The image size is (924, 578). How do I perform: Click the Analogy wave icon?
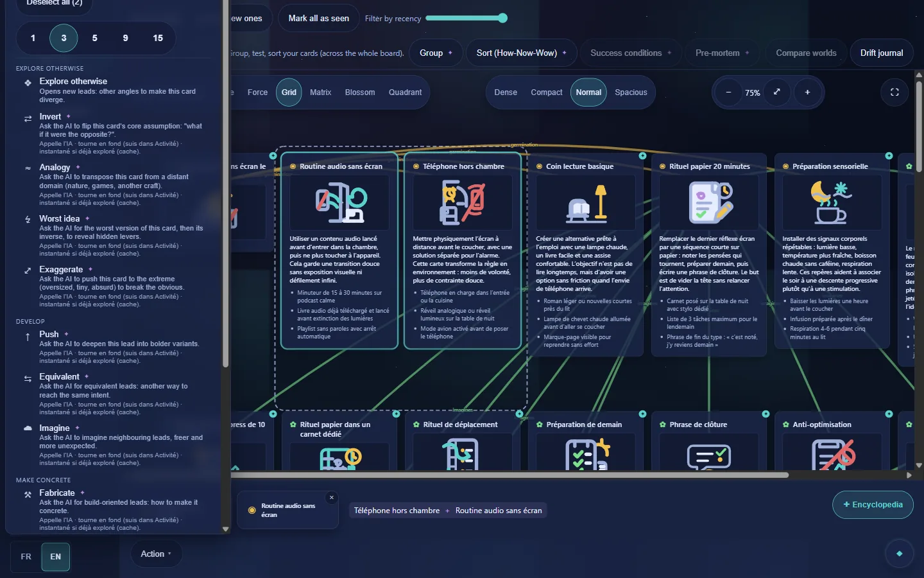click(x=28, y=168)
